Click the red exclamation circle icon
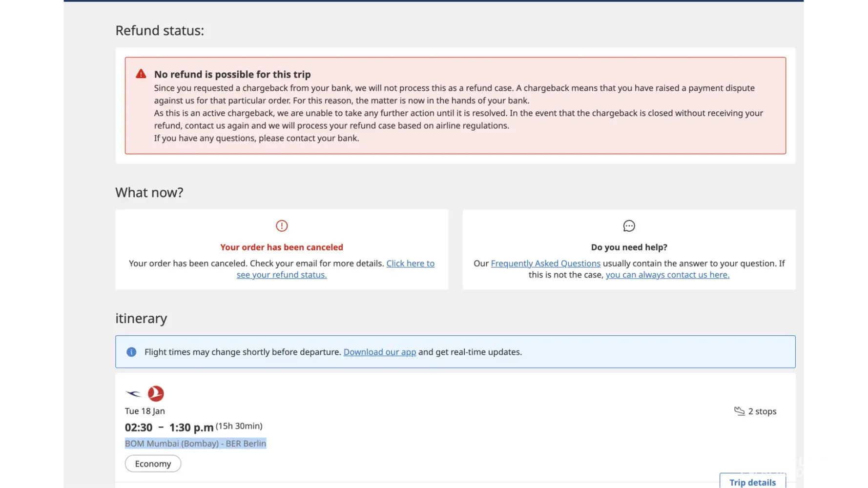868x488 pixels. click(282, 226)
